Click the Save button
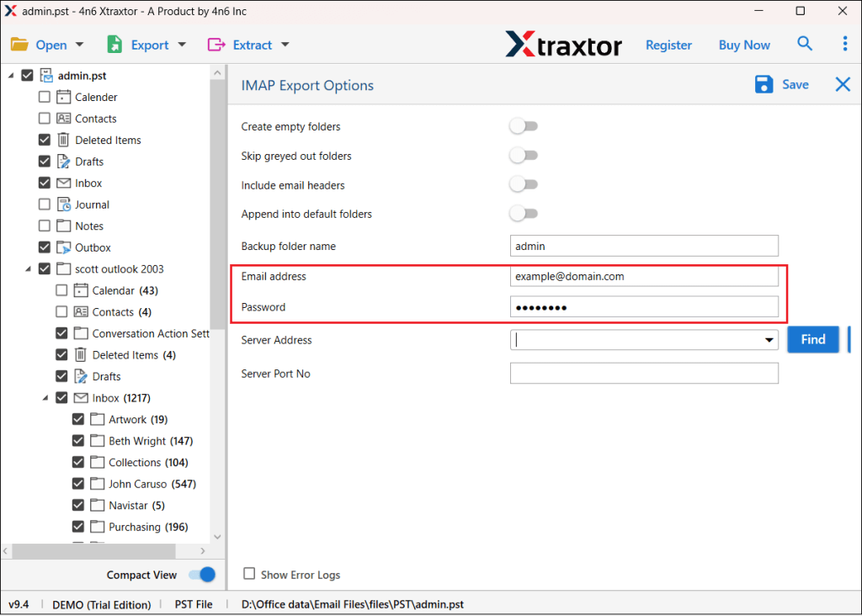 pos(795,84)
